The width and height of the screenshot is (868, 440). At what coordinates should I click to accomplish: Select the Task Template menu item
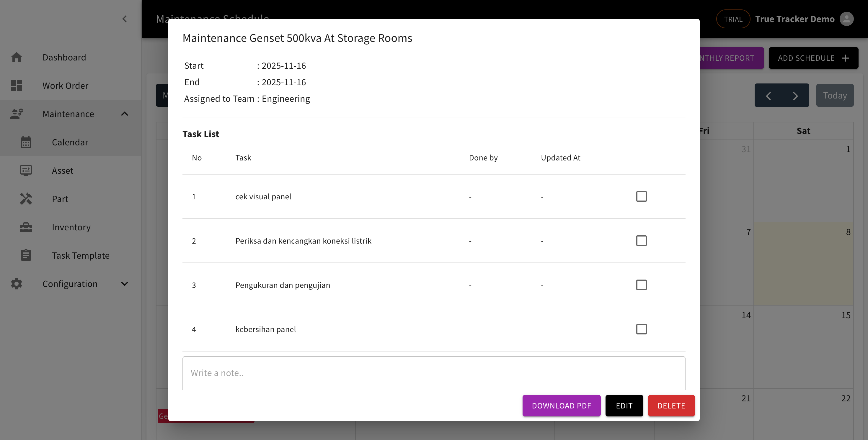tap(81, 255)
